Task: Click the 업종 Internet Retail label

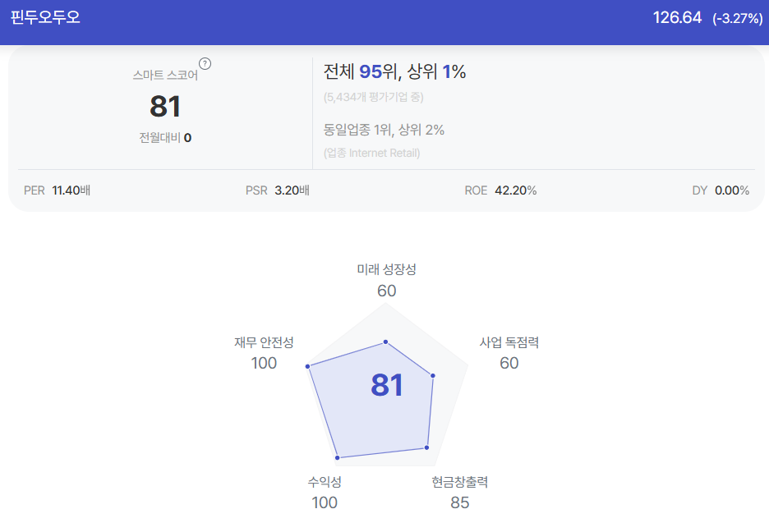Action: coord(371,153)
